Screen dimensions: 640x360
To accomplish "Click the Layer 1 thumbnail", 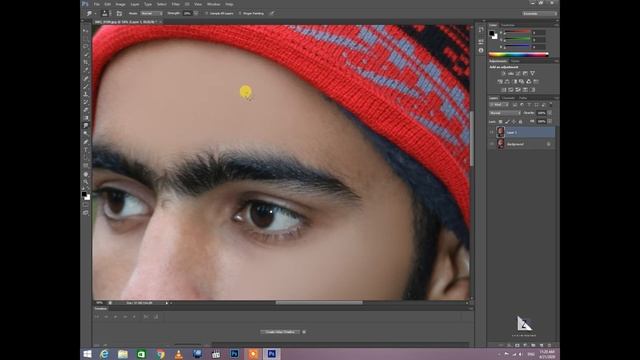I will [x=500, y=132].
